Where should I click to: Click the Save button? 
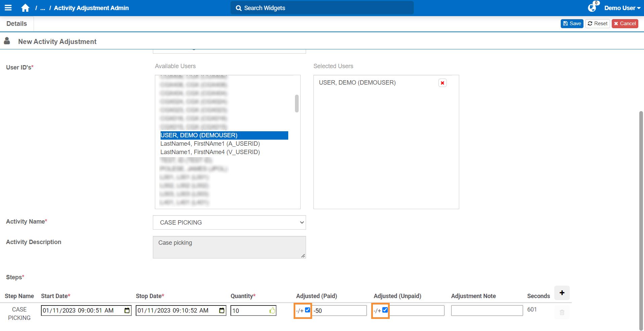[x=572, y=23]
